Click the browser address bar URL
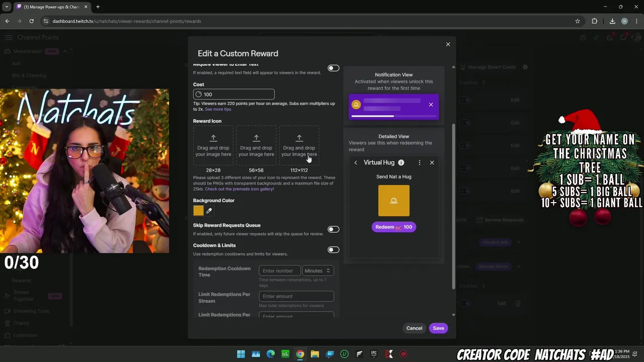This screenshot has height=362, width=644. tap(127, 21)
